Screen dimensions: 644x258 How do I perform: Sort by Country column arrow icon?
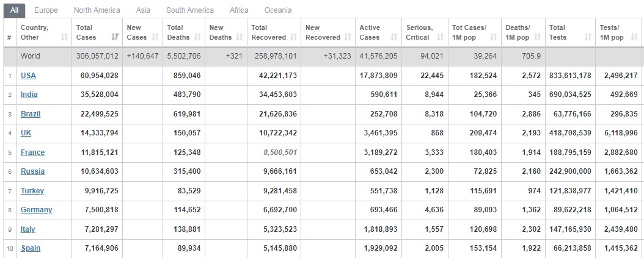pyautogui.click(x=64, y=37)
